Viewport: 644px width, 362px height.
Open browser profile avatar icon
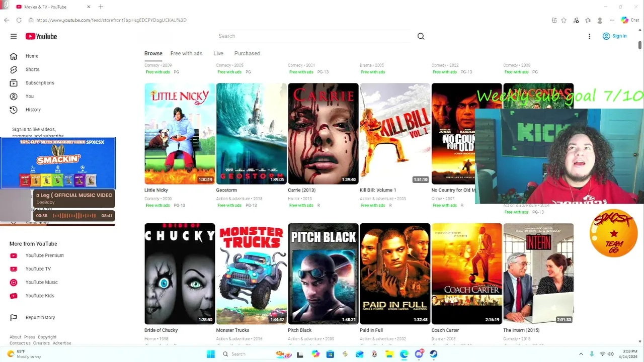[600, 20]
